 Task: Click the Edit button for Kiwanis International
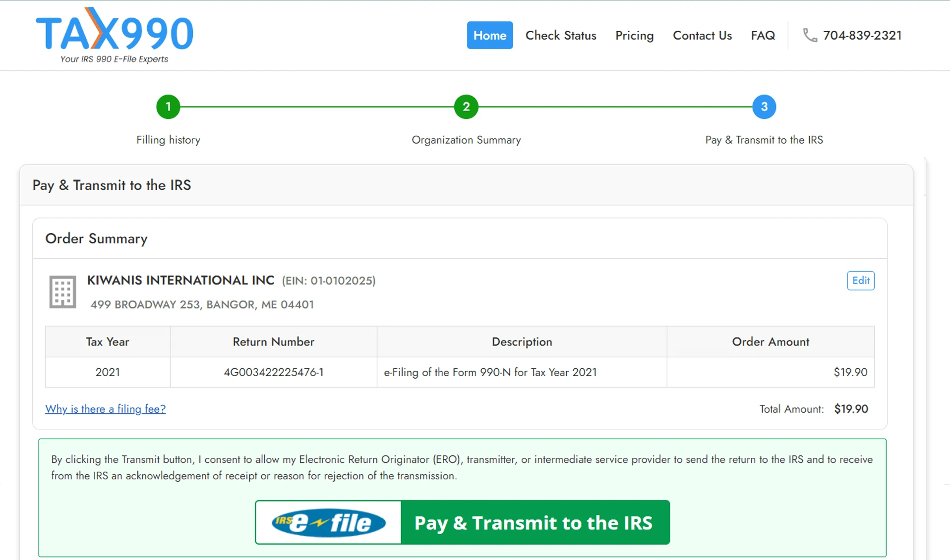tap(860, 280)
